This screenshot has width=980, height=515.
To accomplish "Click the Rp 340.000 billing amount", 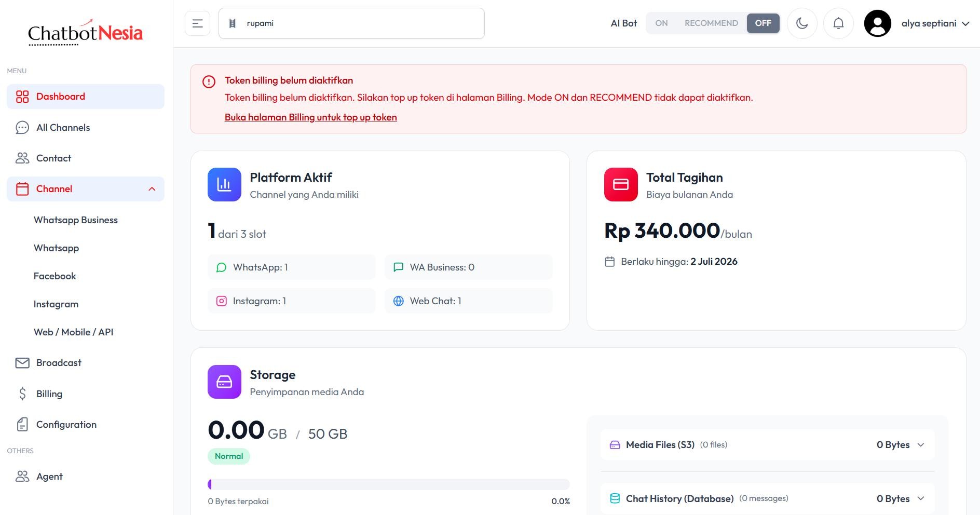I will click(662, 231).
